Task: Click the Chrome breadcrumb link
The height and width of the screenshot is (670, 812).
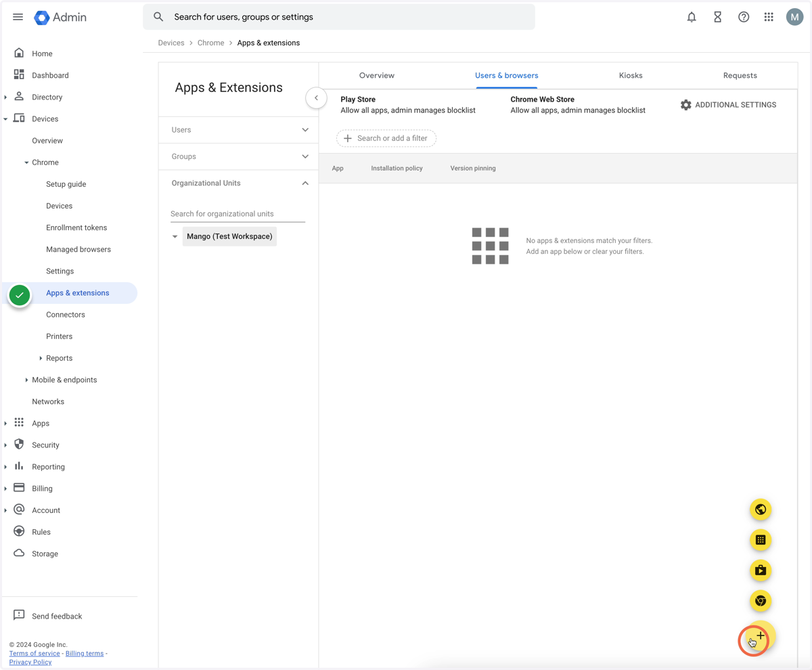Action: tap(211, 43)
